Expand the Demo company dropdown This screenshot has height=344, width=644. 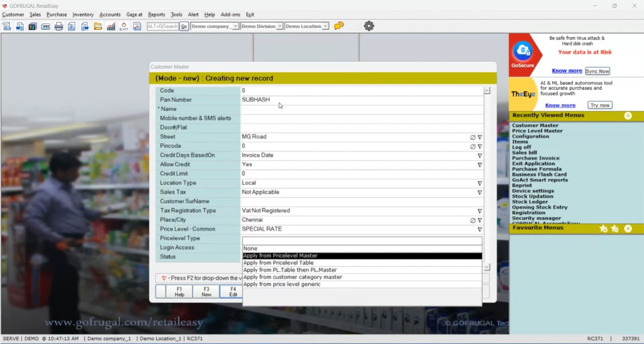(235, 27)
